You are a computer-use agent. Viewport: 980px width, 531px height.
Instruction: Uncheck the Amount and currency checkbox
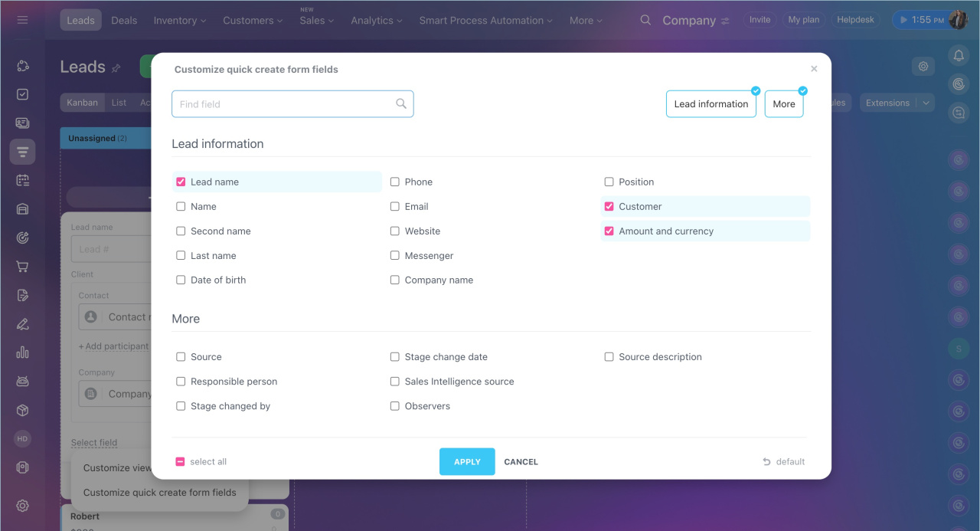609,231
